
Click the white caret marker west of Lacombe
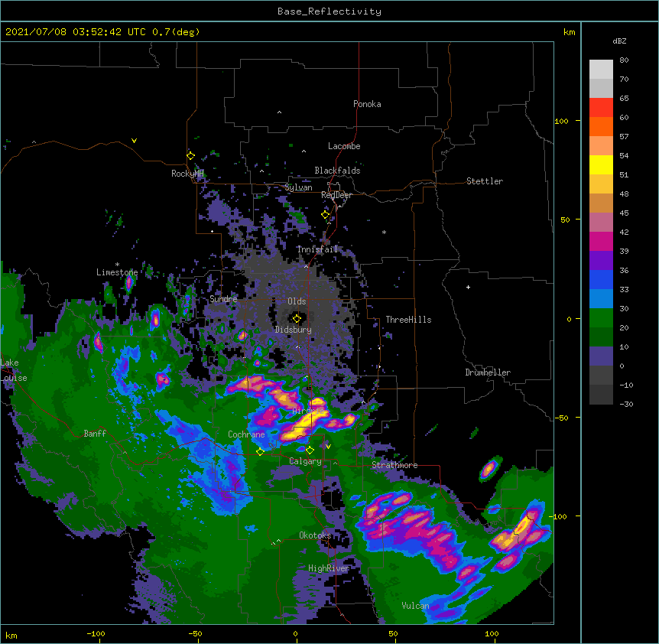[x=304, y=151]
